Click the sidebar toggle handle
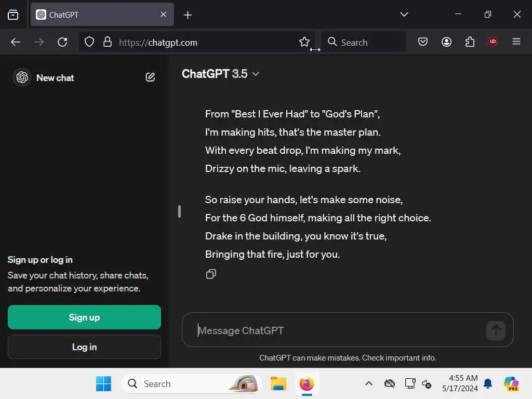The width and height of the screenshot is (532, 399). pyautogui.click(x=179, y=211)
